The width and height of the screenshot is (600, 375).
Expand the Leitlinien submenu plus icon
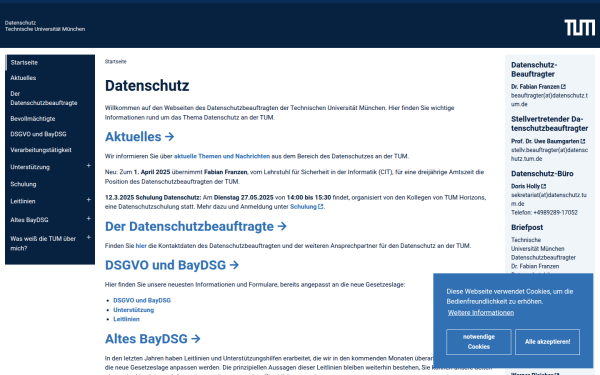coord(88,200)
